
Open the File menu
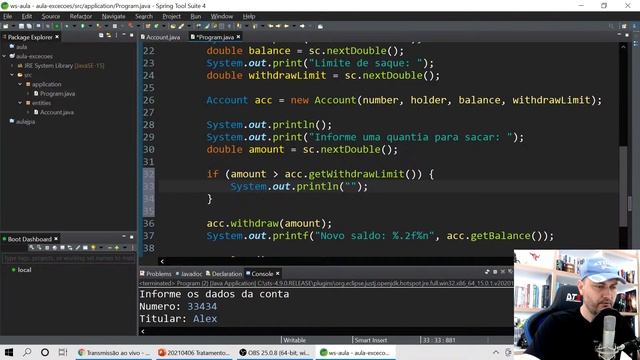[7, 16]
